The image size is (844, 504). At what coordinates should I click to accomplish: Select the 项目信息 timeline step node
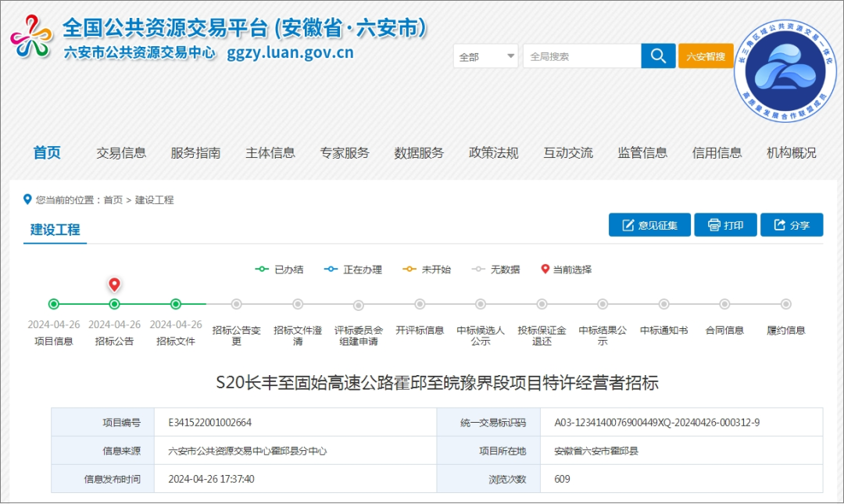pyautogui.click(x=54, y=304)
